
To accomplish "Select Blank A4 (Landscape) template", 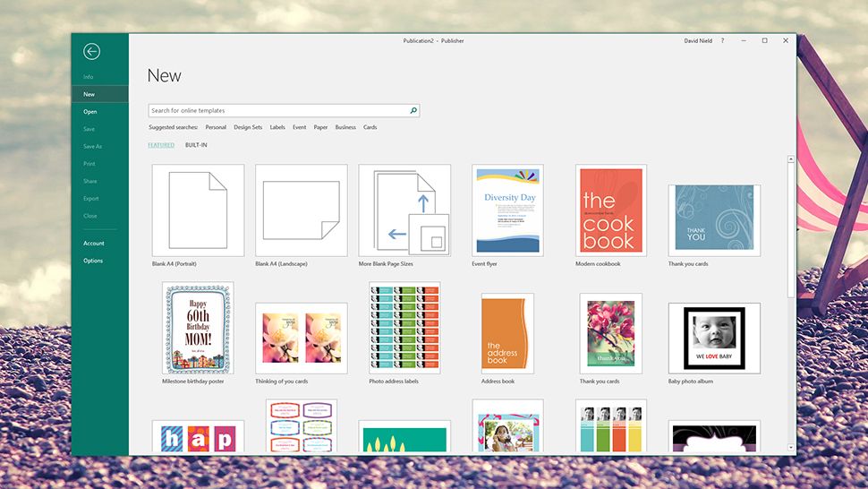I will pyautogui.click(x=301, y=210).
